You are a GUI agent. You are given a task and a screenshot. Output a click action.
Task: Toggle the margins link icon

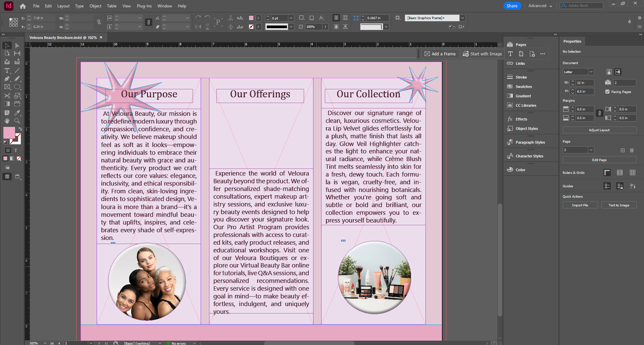point(600,113)
